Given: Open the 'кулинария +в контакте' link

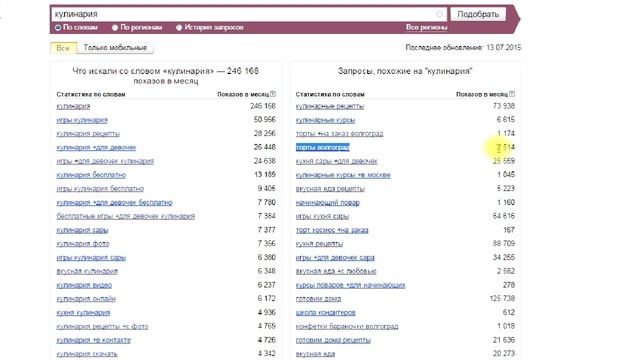Looking at the screenshot, I should (x=93, y=340).
